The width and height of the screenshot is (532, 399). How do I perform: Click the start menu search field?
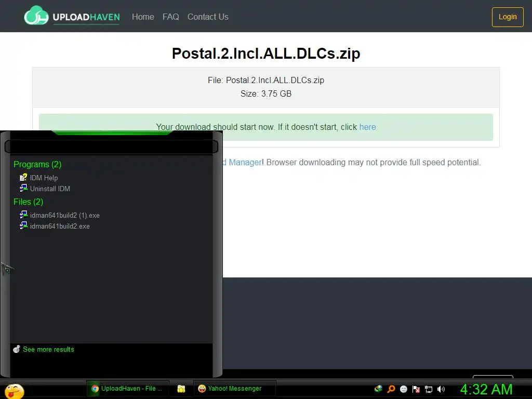111,147
